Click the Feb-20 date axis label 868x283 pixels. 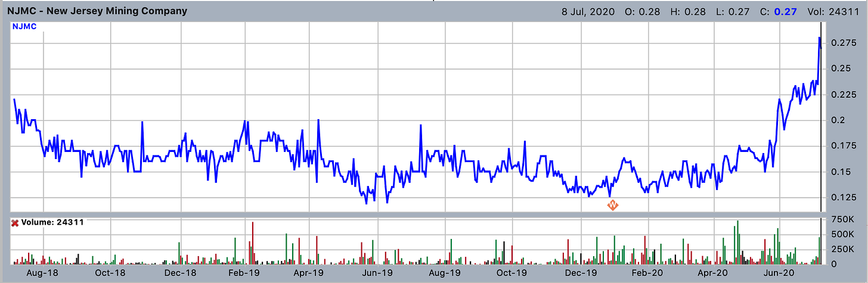tap(648, 273)
